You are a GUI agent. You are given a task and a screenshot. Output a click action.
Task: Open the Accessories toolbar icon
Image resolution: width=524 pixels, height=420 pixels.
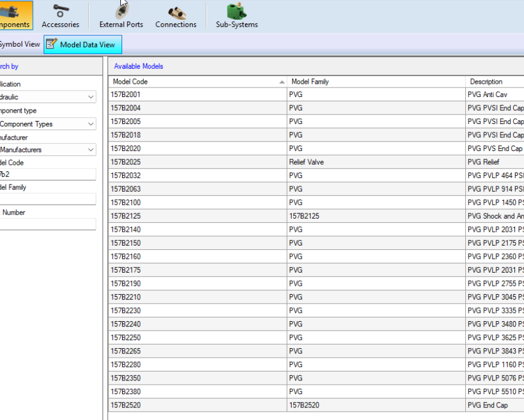coord(60,16)
